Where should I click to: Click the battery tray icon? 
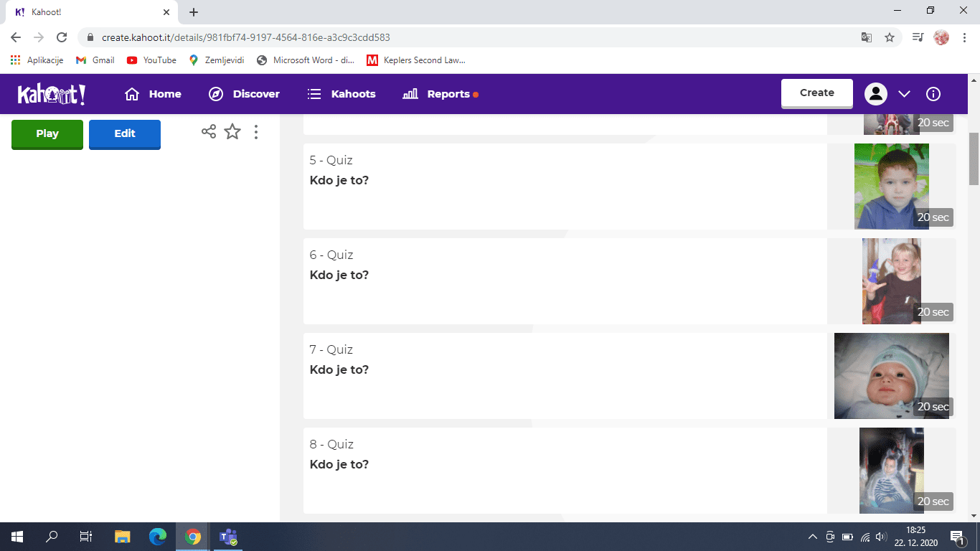(847, 537)
